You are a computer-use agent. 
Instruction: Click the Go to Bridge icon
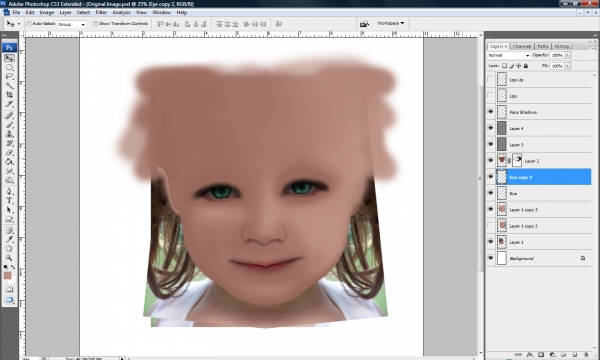pos(364,24)
